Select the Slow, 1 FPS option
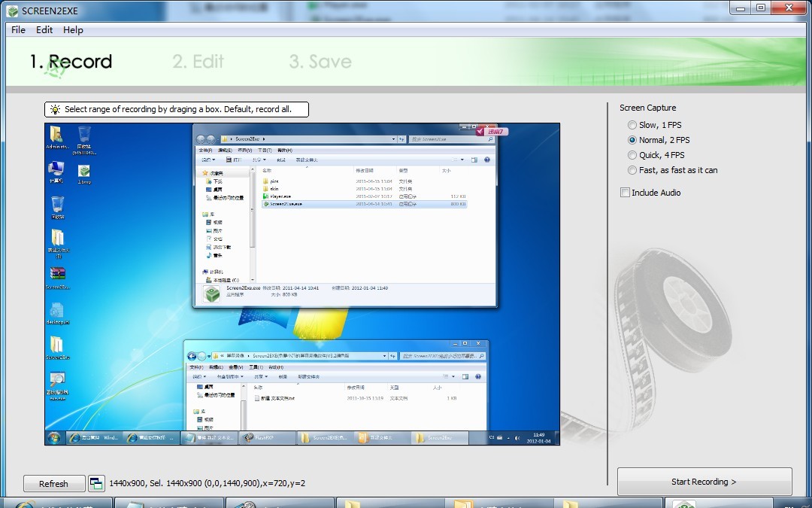The width and height of the screenshot is (812, 508). [x=632, y=125]
